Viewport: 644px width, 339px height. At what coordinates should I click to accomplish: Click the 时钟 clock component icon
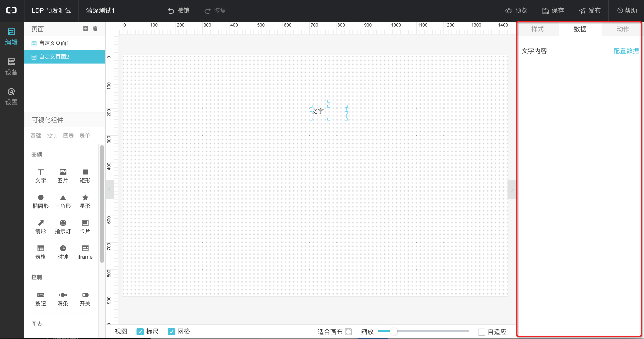click(63, 248)
